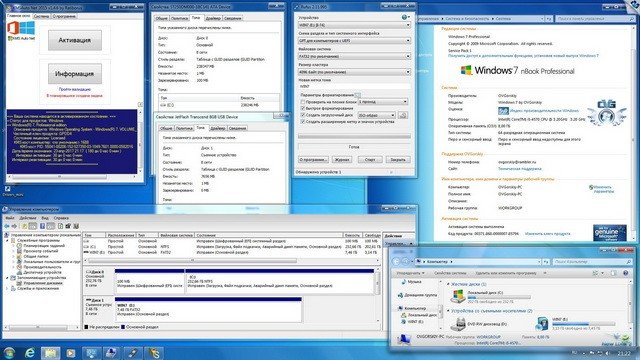640x360 pixels.
Task: Click Explorer change view icon
Action: [596, 273]
